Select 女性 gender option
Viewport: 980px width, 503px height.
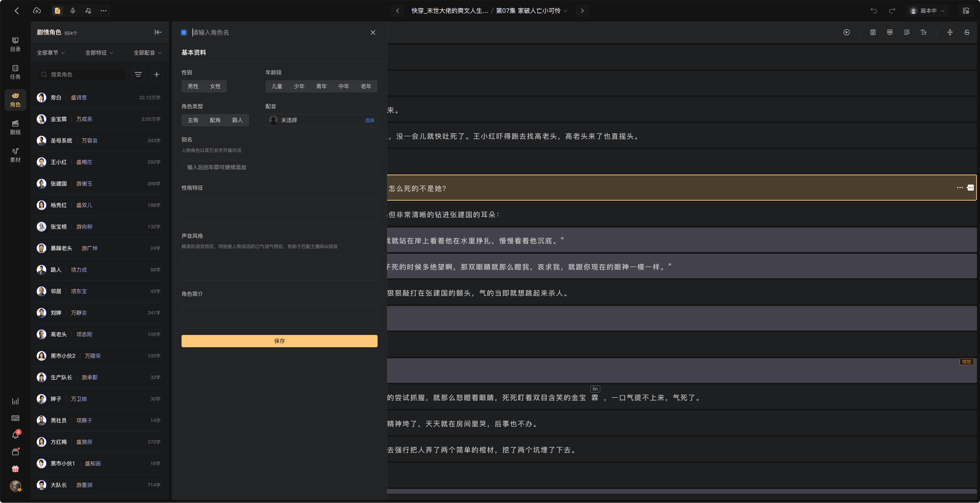point(215,86)
